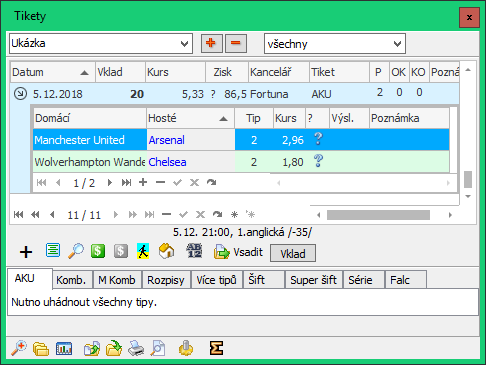486x365 pixels.
Task: Click the golden stamp icon
Action: (186, 348)
